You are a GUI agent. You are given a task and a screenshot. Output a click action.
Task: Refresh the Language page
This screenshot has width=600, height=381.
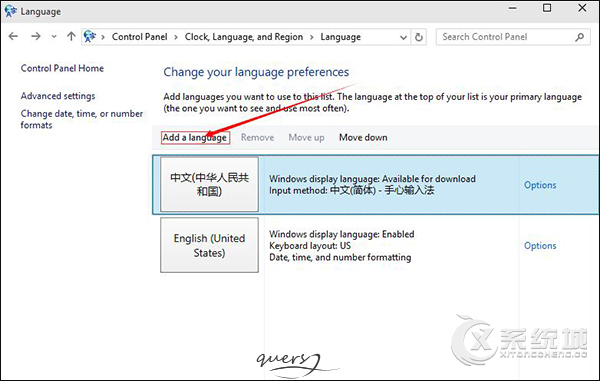click(419, 37)
